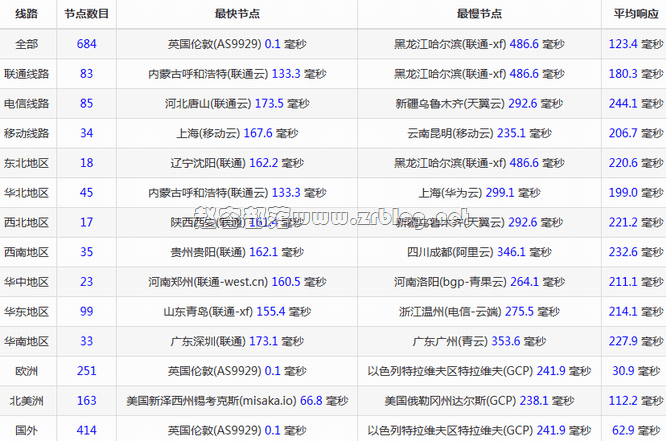Select the 东北地区 row label
The width and height of the screenshot is (666, 441).
tap(26, 163)
